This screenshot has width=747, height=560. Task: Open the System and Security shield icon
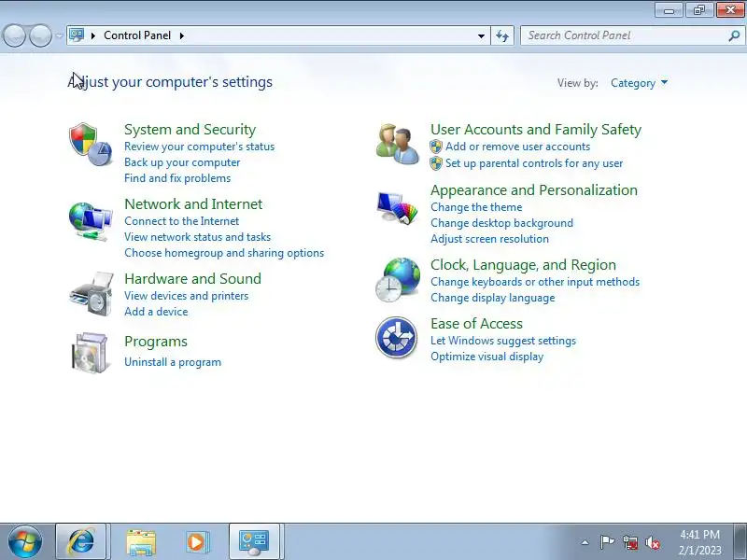(x=91, y=145)
